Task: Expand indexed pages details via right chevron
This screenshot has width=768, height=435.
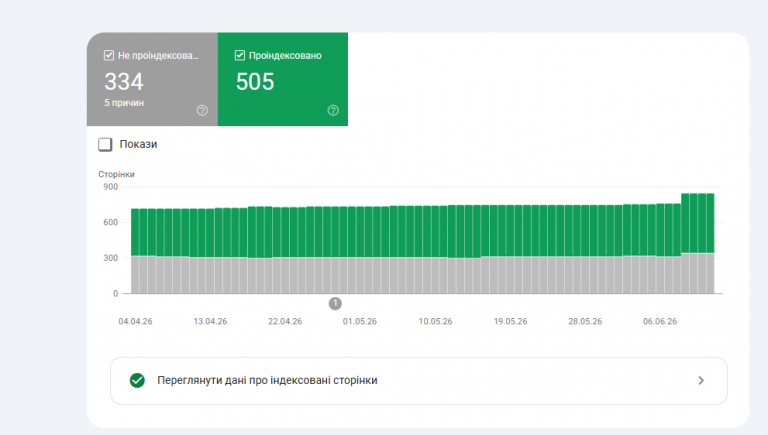Action: coord(701,381)
